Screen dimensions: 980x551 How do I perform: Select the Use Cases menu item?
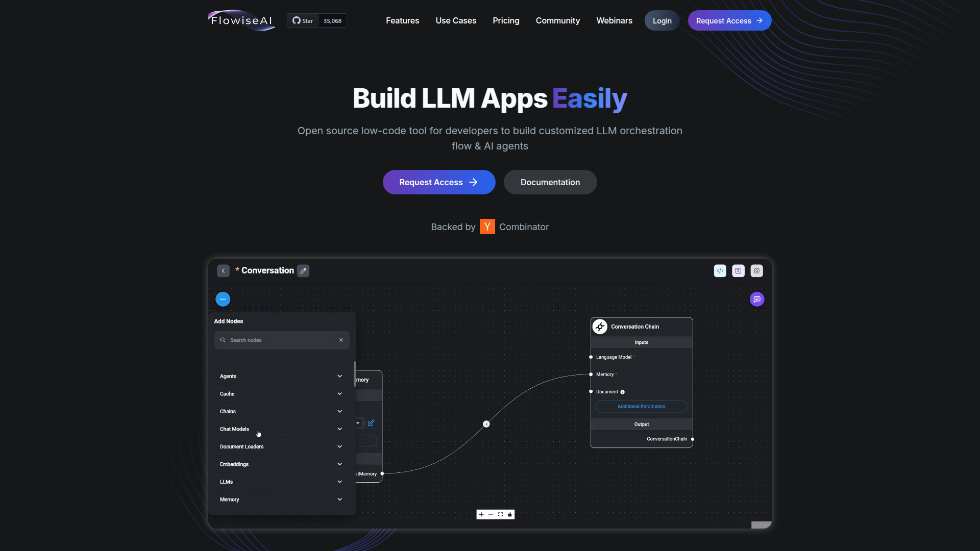pos(456,20)
